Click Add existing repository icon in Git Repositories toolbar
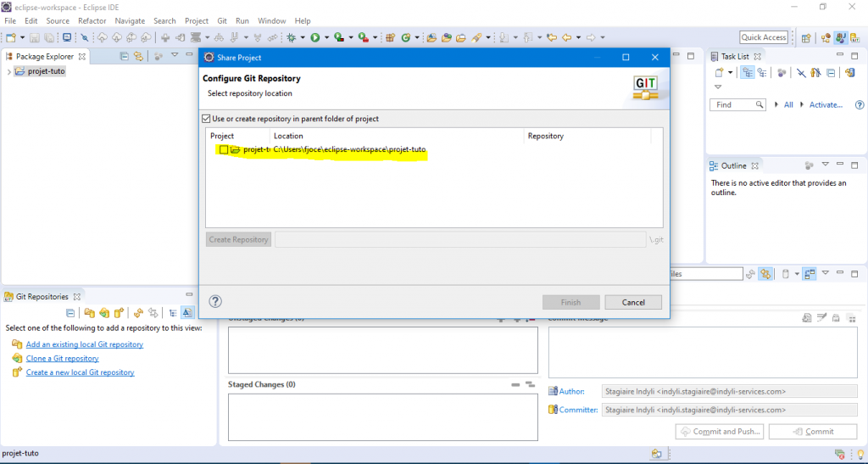This screenshot has width=868, height=464. (x=89, y=313)
